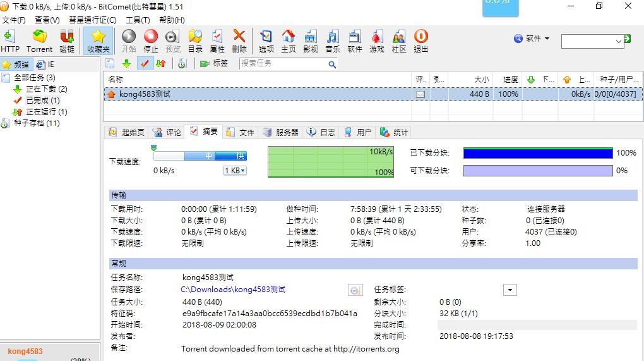This screenshot has height=361, width=644.
Task: Select 种子存档 (11) tree item
Action: pyautogui.click(x=37, y=123)
